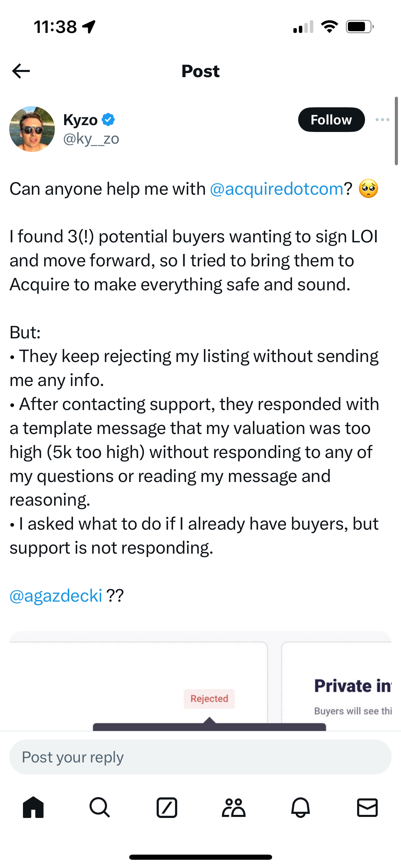Tap the Kyzo display name
This screenshot has width=401, height=868.
point(81,120)
